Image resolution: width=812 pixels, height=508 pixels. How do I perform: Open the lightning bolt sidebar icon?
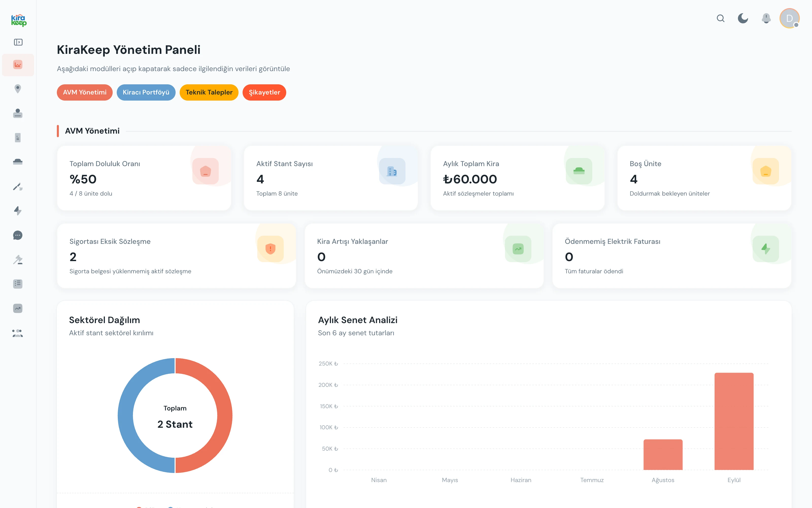[x=18, y=211]
